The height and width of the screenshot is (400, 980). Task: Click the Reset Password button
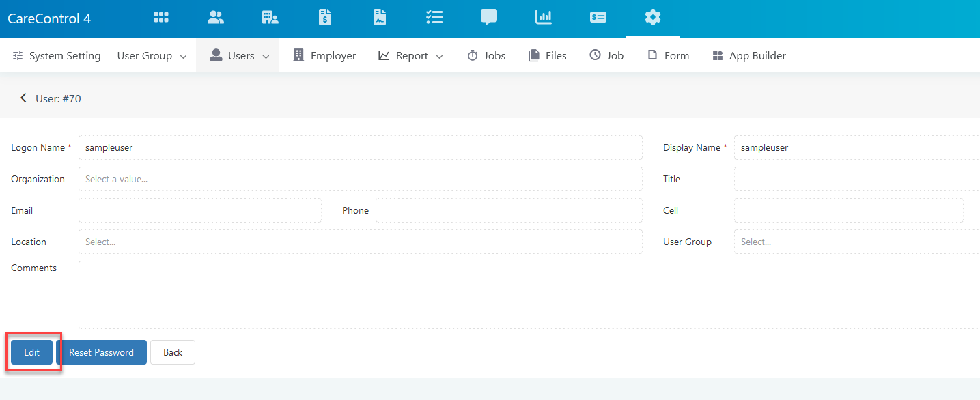pyautogui.click(x=101, y=352)
